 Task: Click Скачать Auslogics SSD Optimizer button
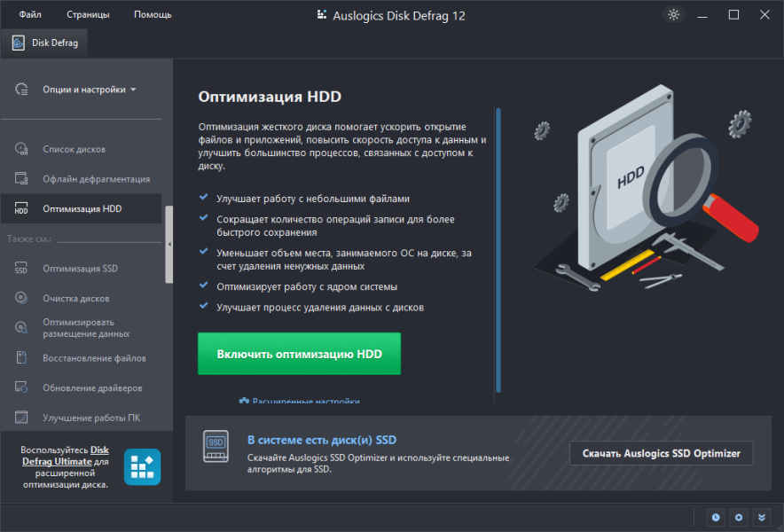661,453
